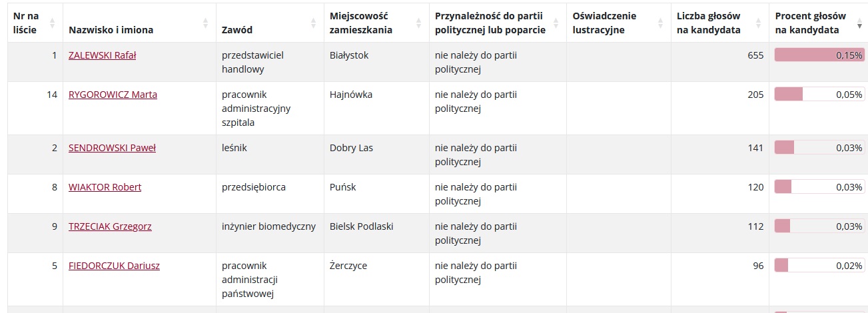Click the Nazwisko i imiona header label

pyautogui.click(x=111, y=30)
